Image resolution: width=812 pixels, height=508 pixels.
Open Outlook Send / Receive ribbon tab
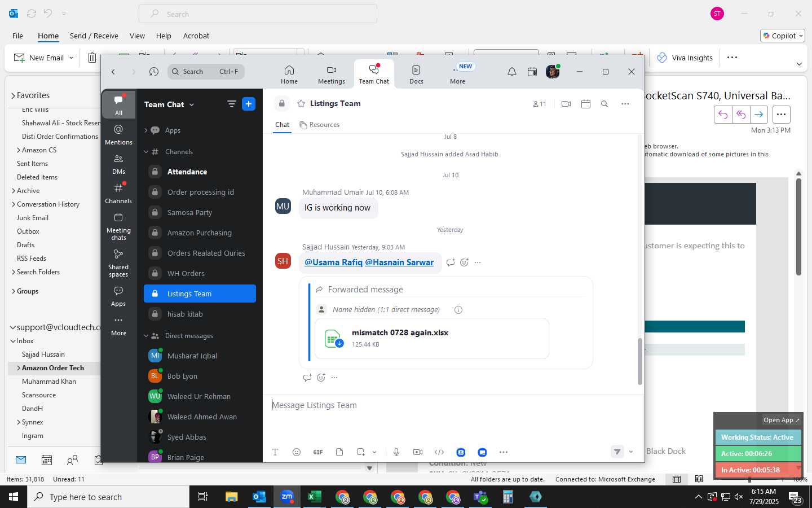[x=94, y=36]
